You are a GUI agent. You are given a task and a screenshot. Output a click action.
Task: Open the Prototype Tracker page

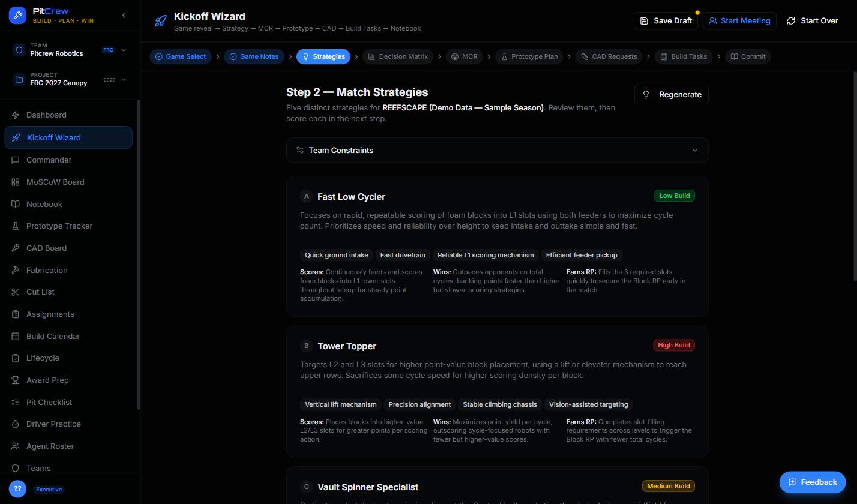pyautogui.click(x=68, y=226)
